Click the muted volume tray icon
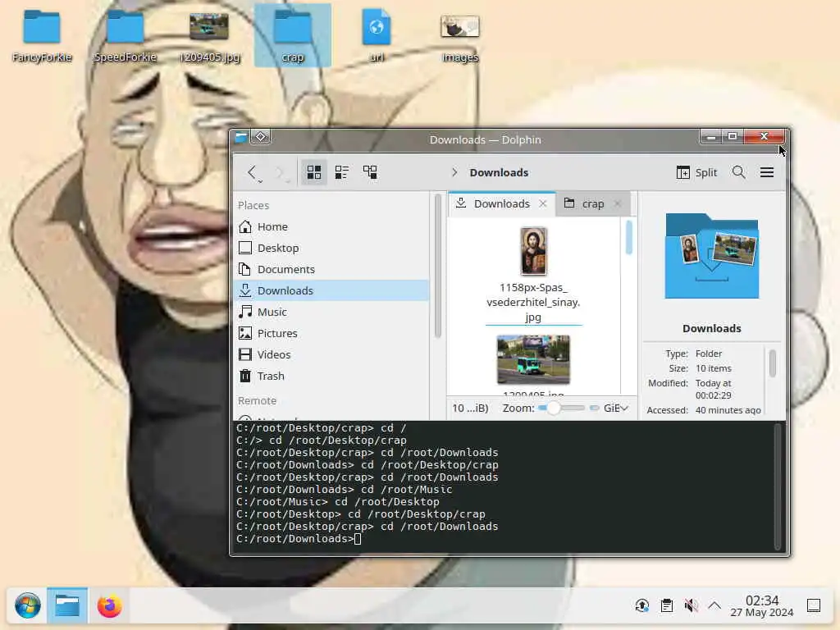The width and height of the screenshot is (840, 630). (x=691, y=606)
